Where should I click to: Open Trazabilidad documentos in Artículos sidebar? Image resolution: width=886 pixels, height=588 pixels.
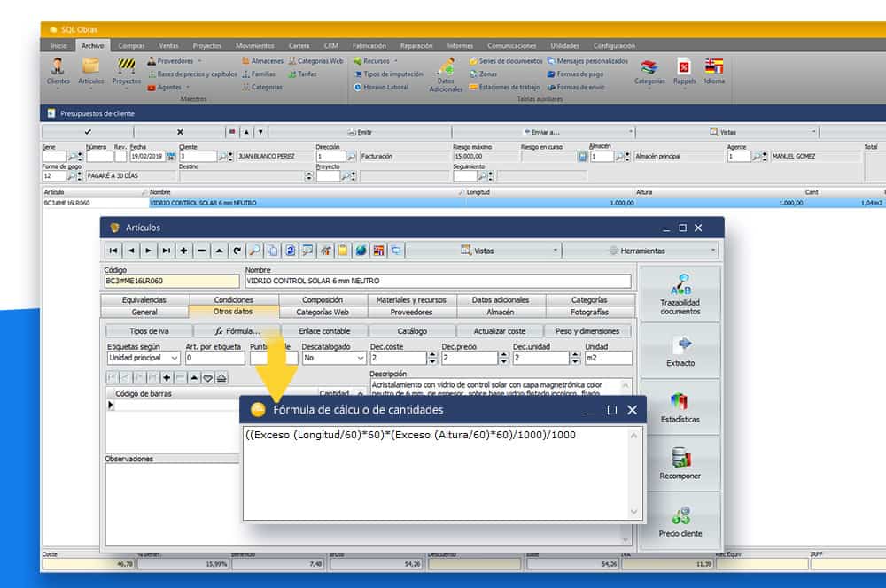(680, 293)
